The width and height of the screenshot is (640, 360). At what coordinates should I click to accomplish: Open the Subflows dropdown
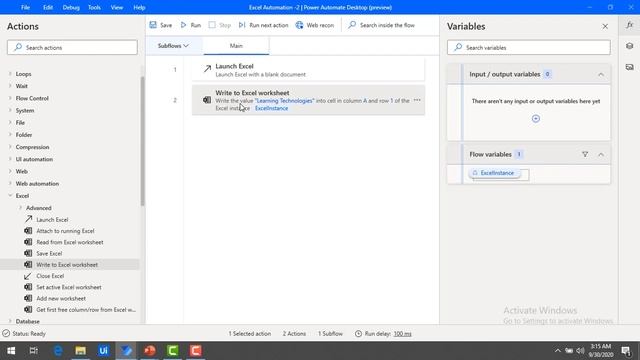tap(173, 46)
